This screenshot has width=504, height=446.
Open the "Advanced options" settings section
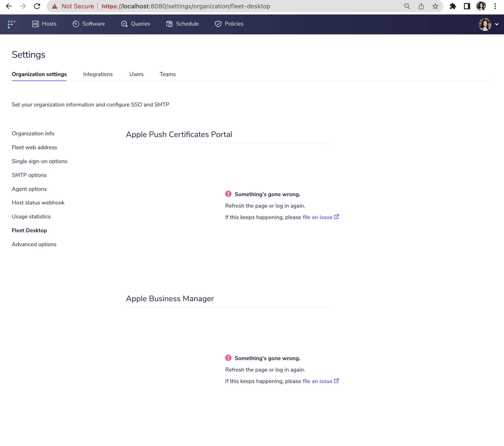coord(34,244)
